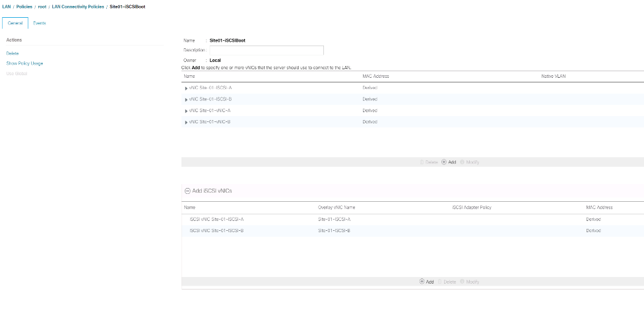The height and width of the screenshot is (310, 644).
Task: Select the iSCSI vNIC Site-01-ISCSI-B row
Action: click(x=216, y=230)
